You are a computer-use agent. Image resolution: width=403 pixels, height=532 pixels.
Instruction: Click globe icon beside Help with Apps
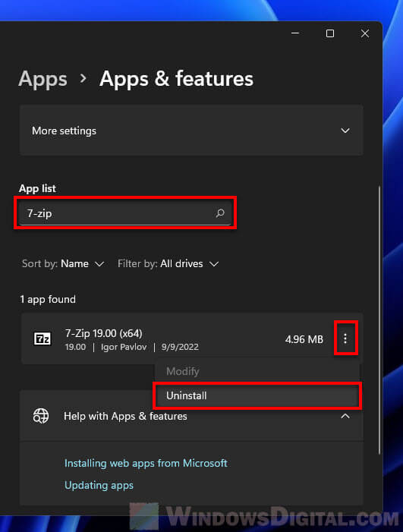41,416
